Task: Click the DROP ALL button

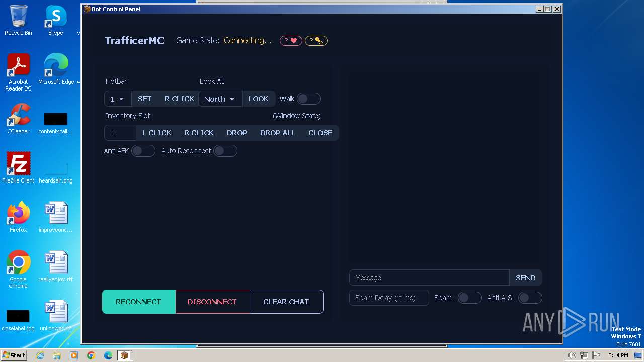Action: 278,133
